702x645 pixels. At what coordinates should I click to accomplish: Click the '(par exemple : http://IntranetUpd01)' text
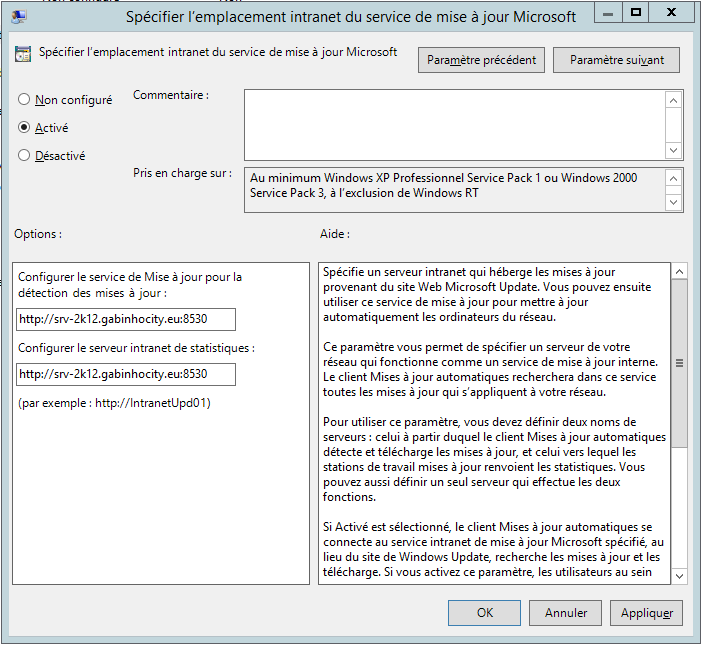click(114, 403)
